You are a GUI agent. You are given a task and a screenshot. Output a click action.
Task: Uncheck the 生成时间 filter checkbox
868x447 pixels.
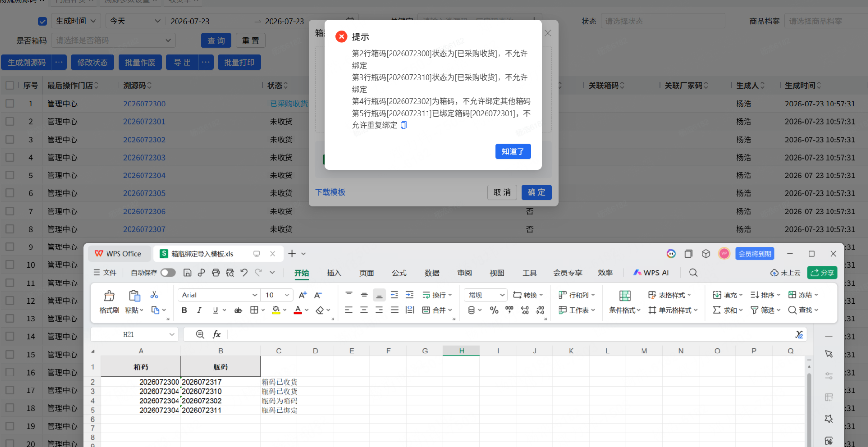click(x=42, y=21)
